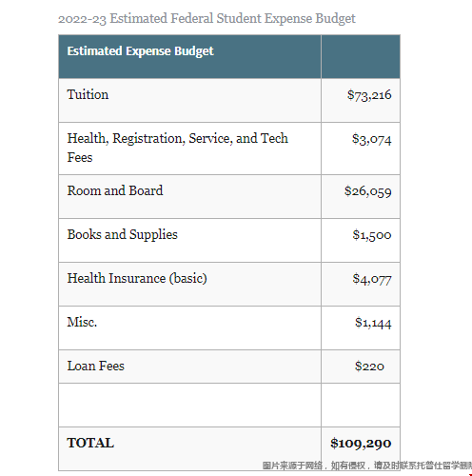Image resolution: width=472 pixels, height=476 pixels.
Task: Select the Estimated Expense Budget header cell
Action: click(x=189, y=56)
